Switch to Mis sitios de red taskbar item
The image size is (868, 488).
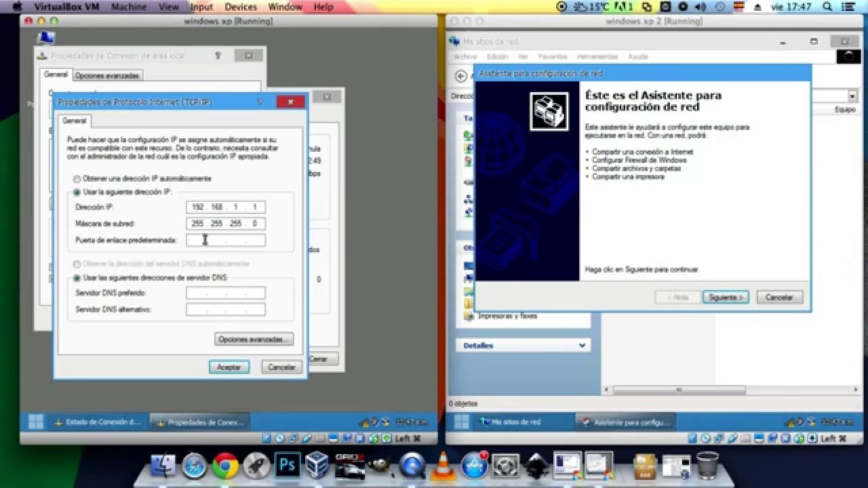[522, 422]
